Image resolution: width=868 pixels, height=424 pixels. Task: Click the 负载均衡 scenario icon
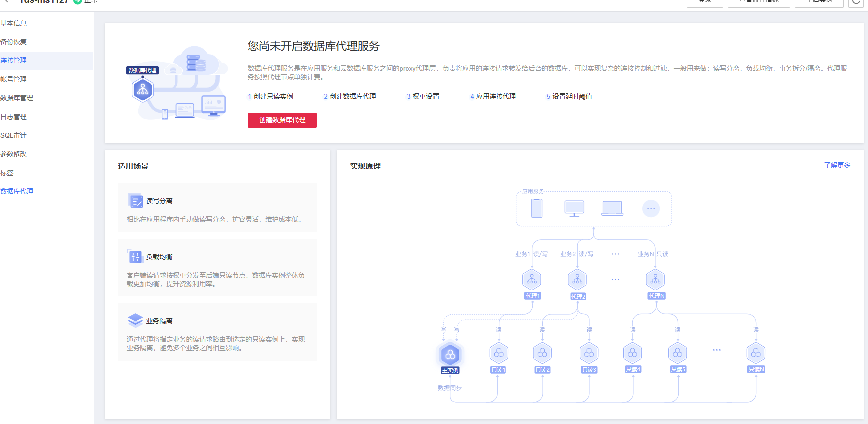click(135, 257)
